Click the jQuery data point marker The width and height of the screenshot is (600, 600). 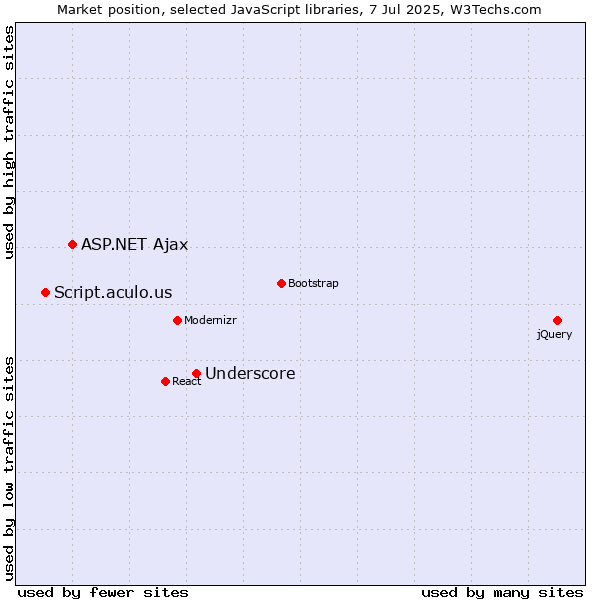(x=557, y=320)
